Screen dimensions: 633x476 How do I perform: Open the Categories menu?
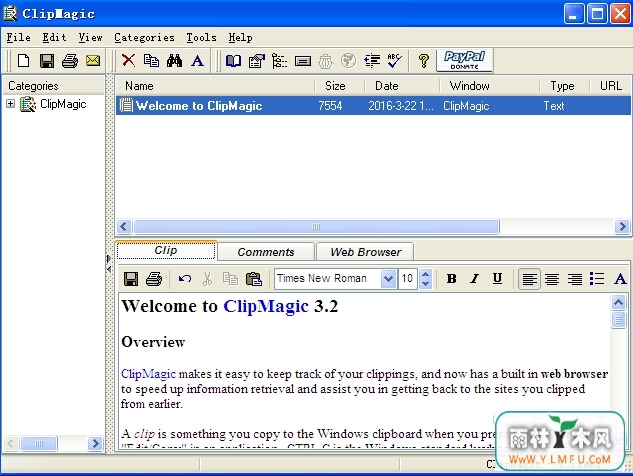[x=145, y=38]
